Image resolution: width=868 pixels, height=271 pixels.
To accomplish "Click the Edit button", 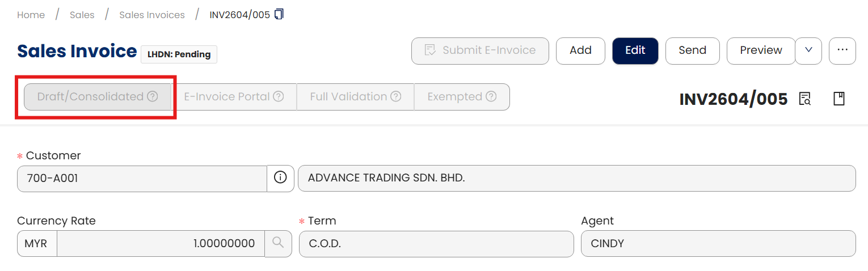I will click(635, 50).
